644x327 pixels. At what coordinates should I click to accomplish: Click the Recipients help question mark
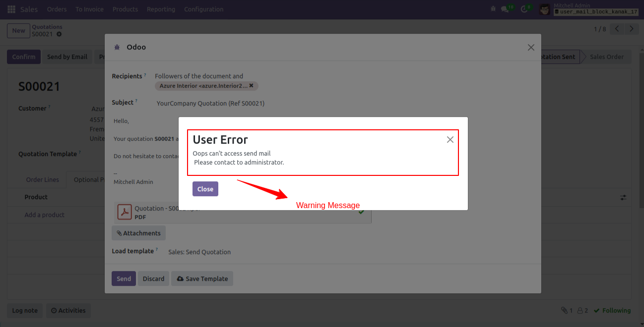point(145,75)
